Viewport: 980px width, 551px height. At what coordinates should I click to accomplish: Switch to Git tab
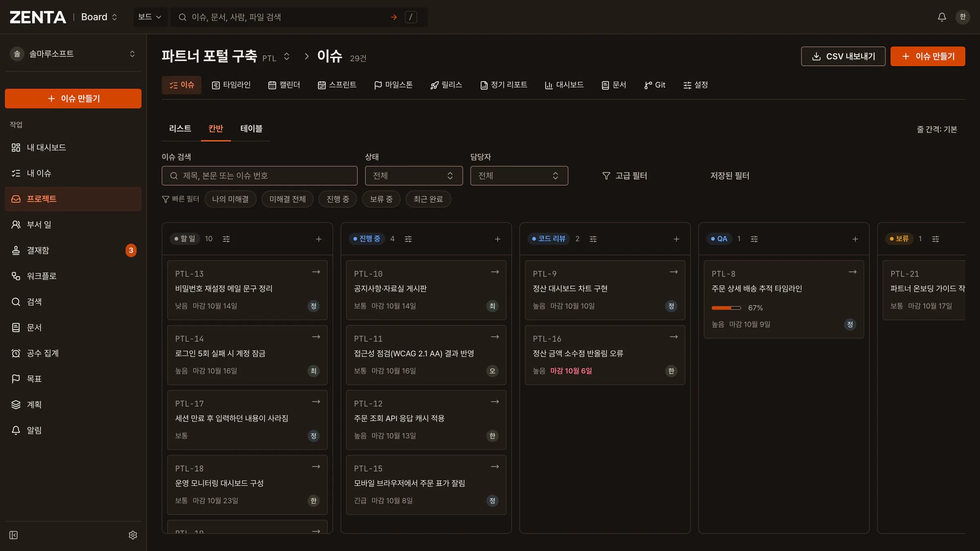pos(655,85)
